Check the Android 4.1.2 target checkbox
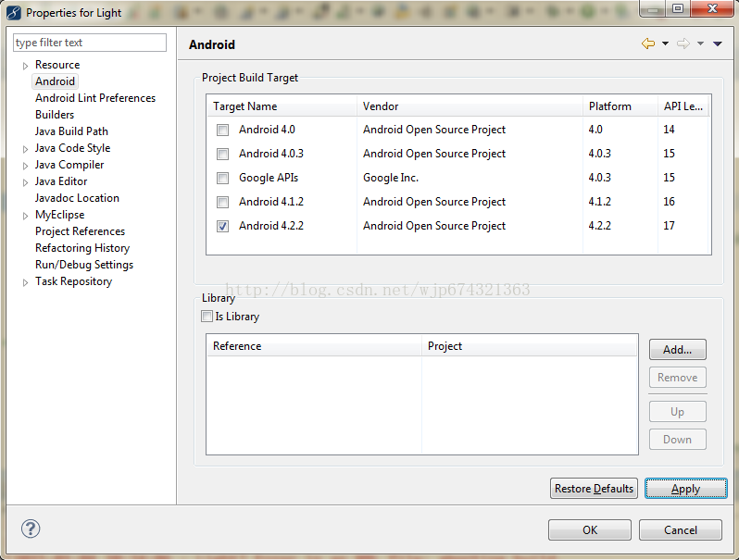Viewport: 739px width, 560px height. (222, 202)
